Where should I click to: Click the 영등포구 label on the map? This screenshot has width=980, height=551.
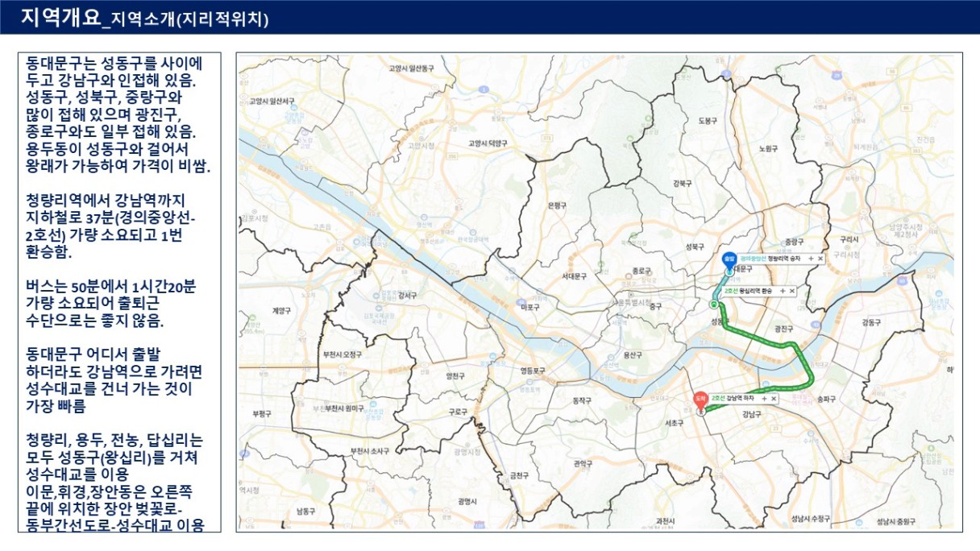pyautogui.click(x=533, y=371)
